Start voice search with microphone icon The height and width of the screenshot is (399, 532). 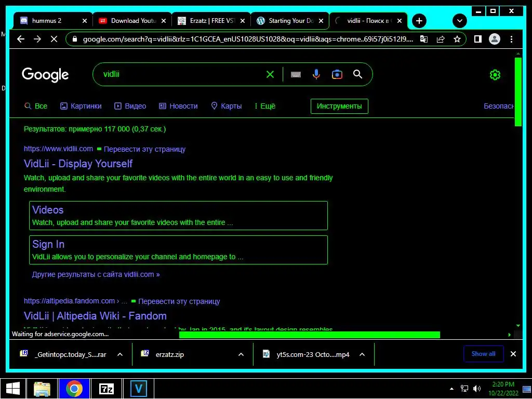(x=316, y=74)
